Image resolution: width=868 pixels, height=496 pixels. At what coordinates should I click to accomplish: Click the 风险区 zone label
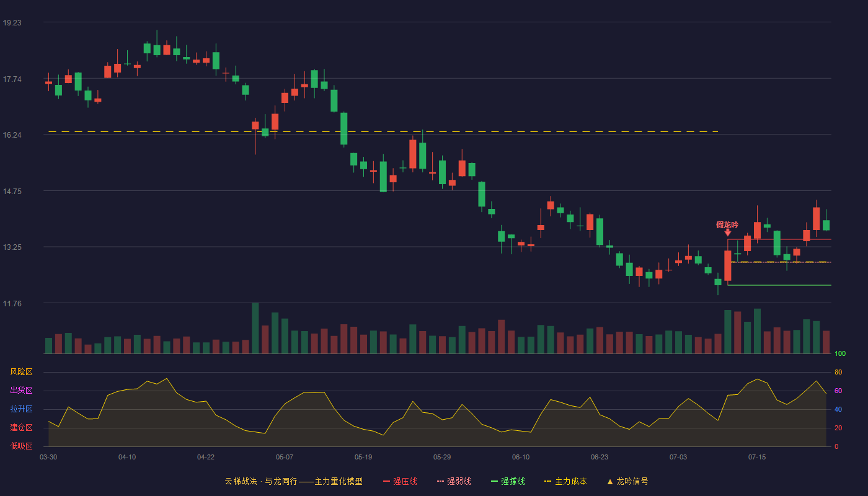[21, 372]
